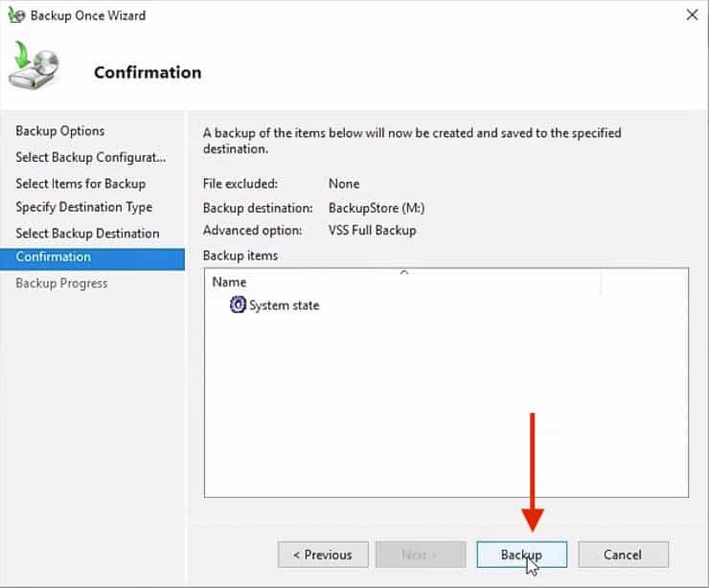Click the Backup destination: label

258,208
